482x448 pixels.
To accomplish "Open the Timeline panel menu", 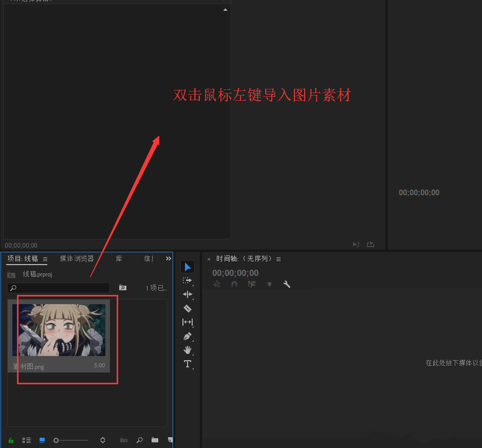I will coord(279,258).
